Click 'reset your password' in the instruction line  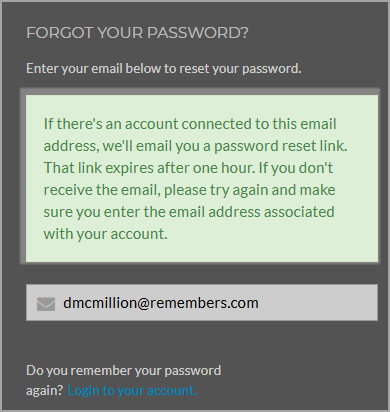240,69
